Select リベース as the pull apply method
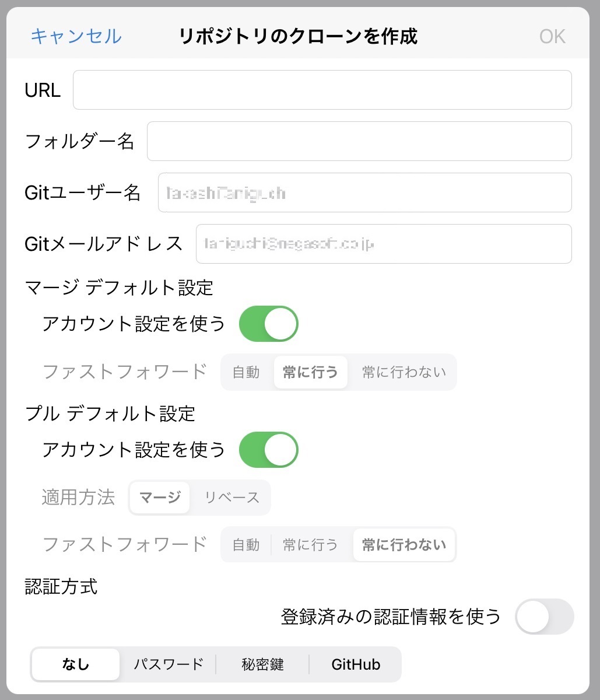The height and width of the screenshot is (700, 600). [x=231, y=498]
